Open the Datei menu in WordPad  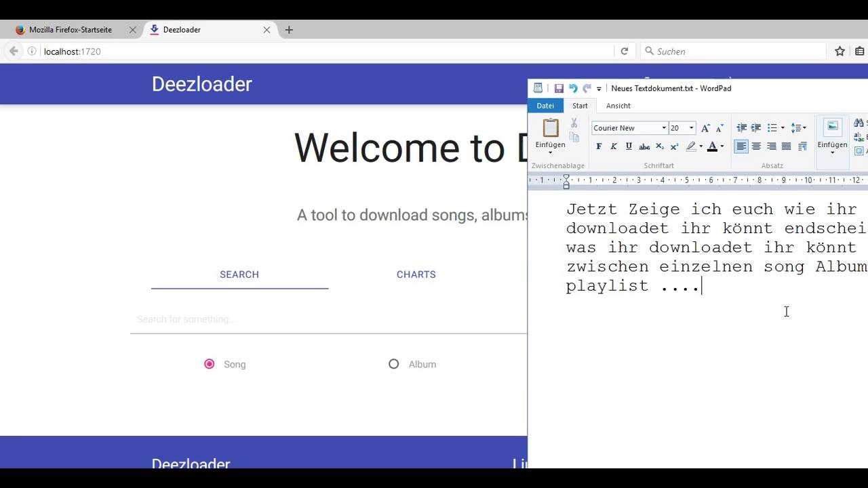tap(545, 106)
